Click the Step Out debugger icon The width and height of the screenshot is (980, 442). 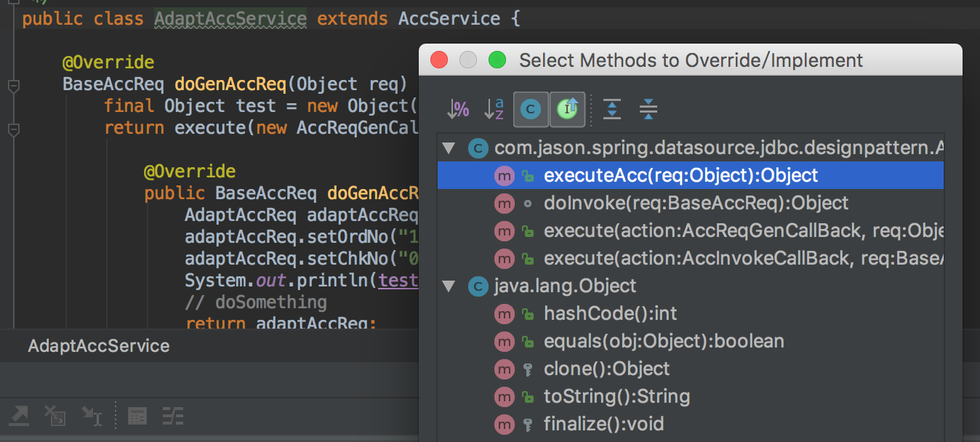coord(20,415)
